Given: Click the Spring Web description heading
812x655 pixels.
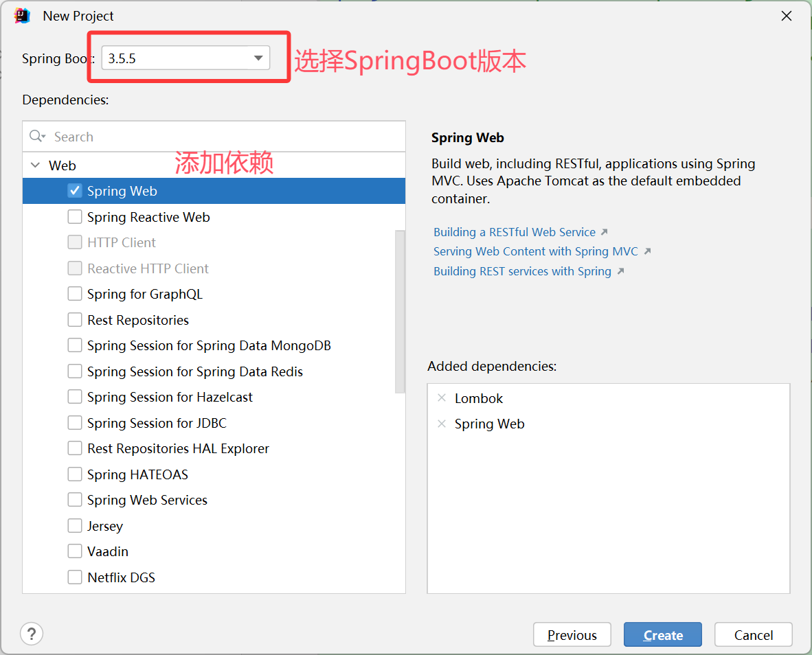Looking at the screenshot, I should point(468,137).
